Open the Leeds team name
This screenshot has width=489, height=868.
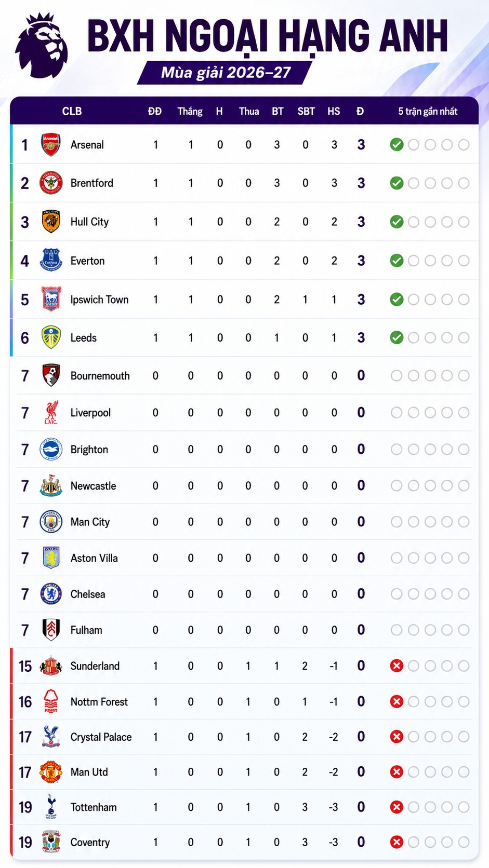[84, 338]
